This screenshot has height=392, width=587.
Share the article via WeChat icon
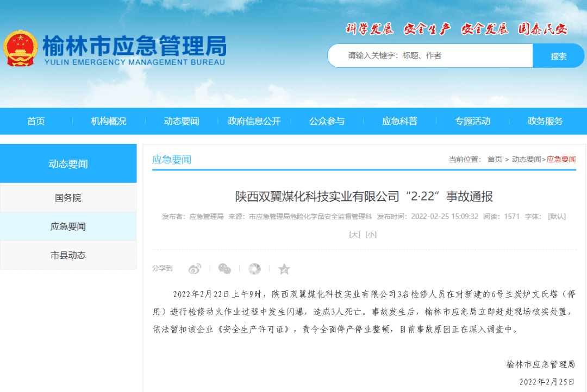224,269
